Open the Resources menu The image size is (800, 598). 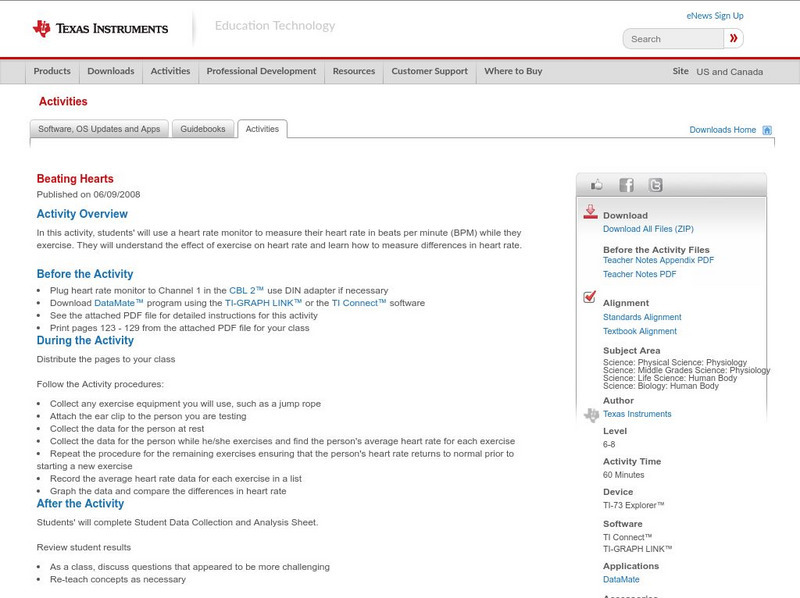coord(354,71)
